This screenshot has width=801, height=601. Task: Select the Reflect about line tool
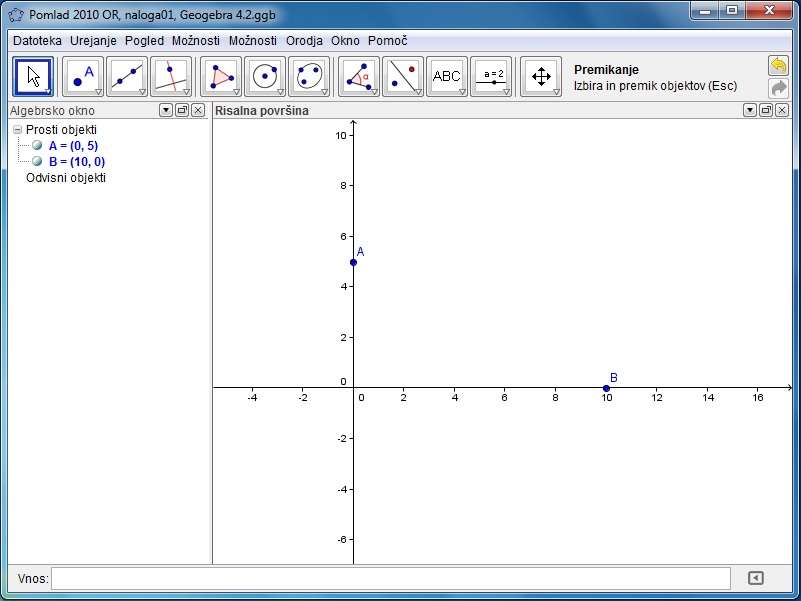[x=403, y=76]
